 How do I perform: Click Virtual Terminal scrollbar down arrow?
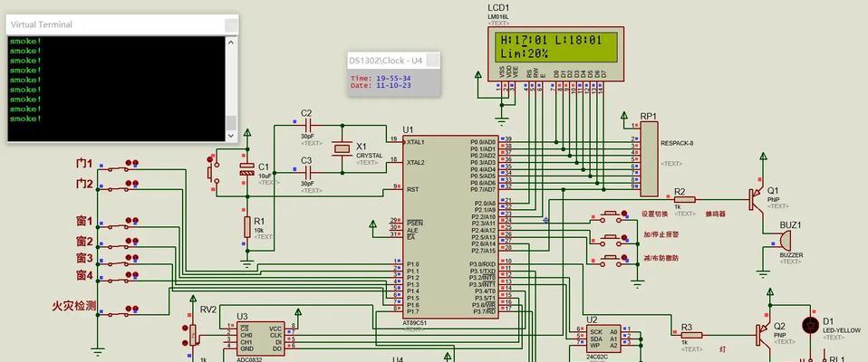(231, 136)
